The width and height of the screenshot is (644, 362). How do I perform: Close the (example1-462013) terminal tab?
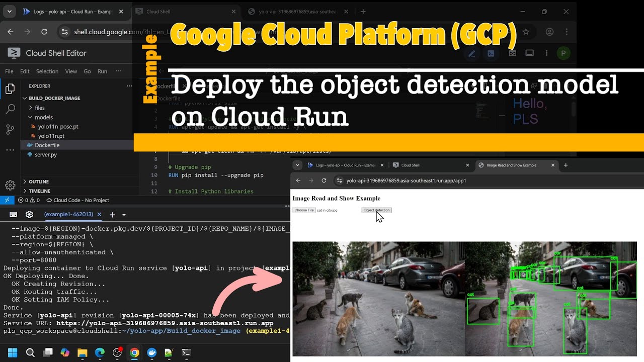click(x=99, y=215)
